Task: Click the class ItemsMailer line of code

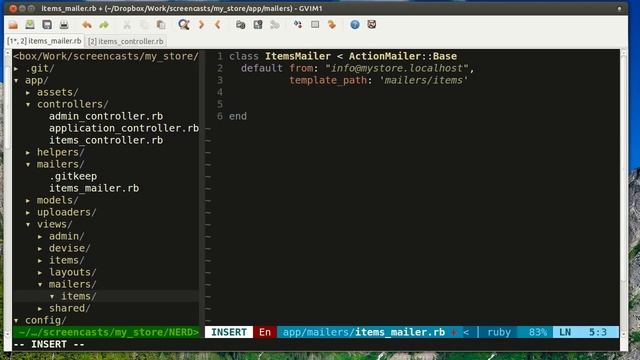Action: click(x=343, y=56)
